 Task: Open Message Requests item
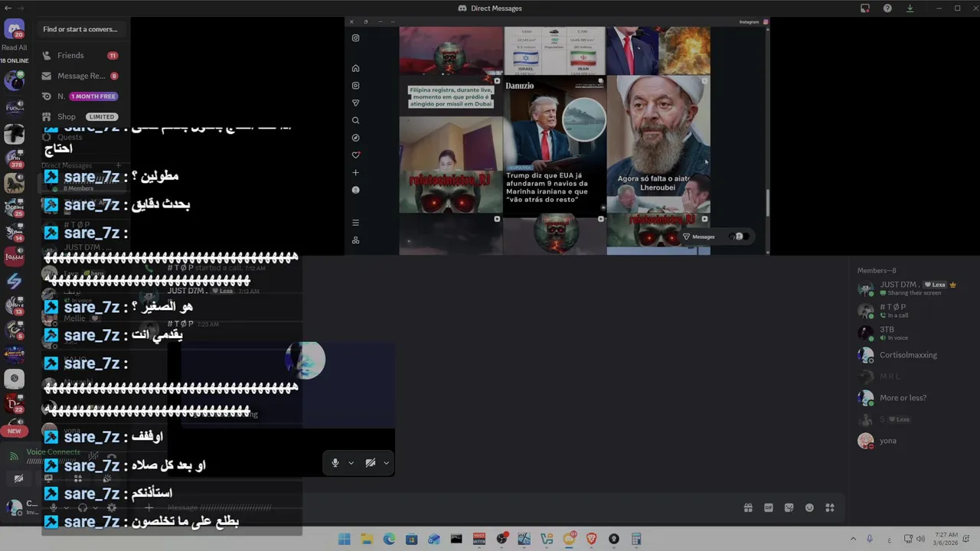point(81,76)
